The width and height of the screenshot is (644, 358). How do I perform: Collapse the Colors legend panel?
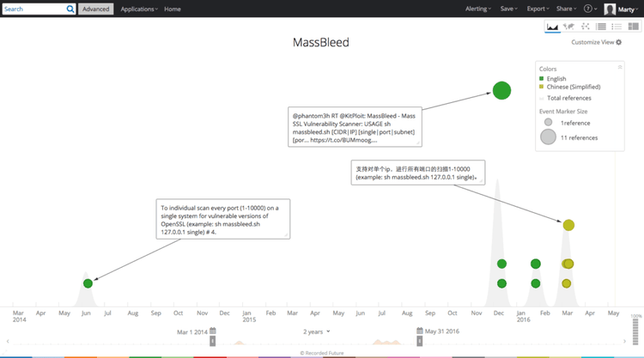coord(620,67)
